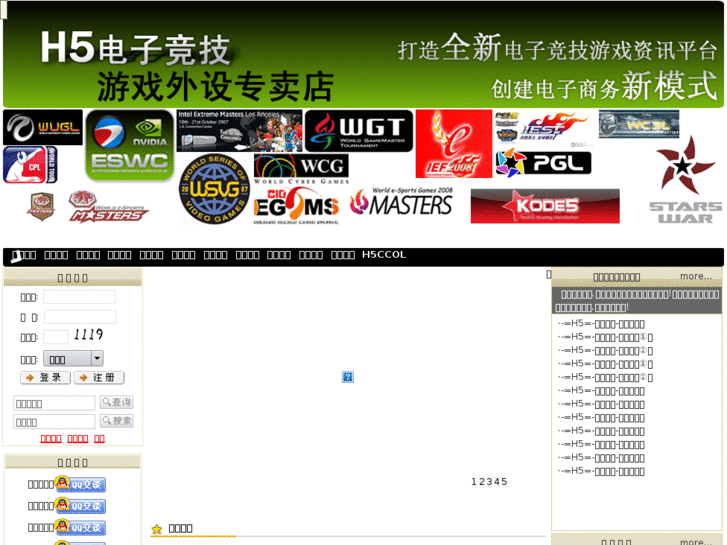This screenshot has width=727, height=545.
Task: Click the WGT World GameMaster Tournament logo
Action: pos(359,131)
